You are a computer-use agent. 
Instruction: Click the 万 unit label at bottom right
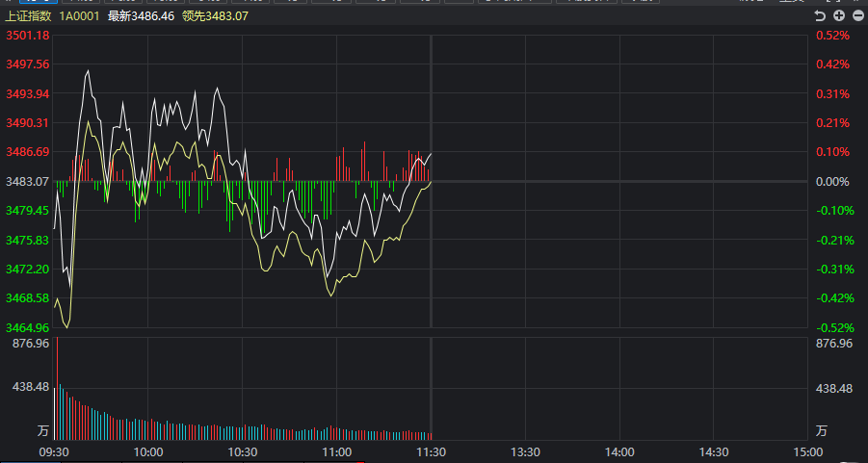tap(822, 430)
